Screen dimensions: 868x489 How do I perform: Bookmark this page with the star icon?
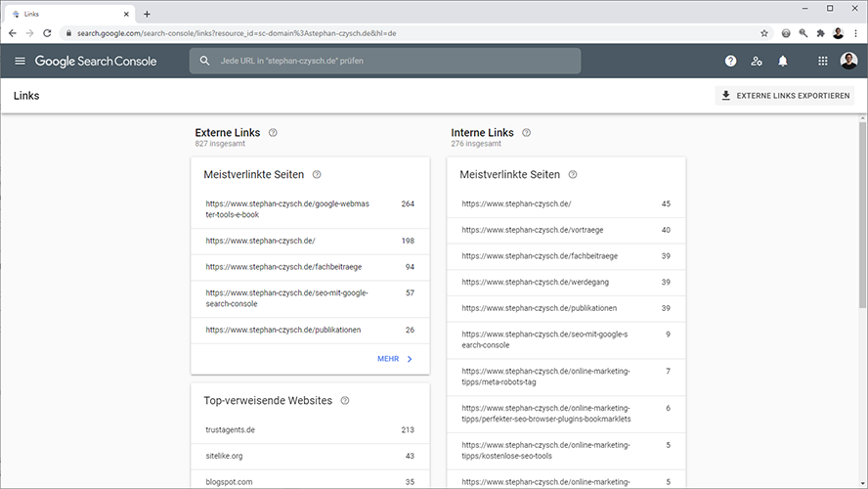coord(764,32)
